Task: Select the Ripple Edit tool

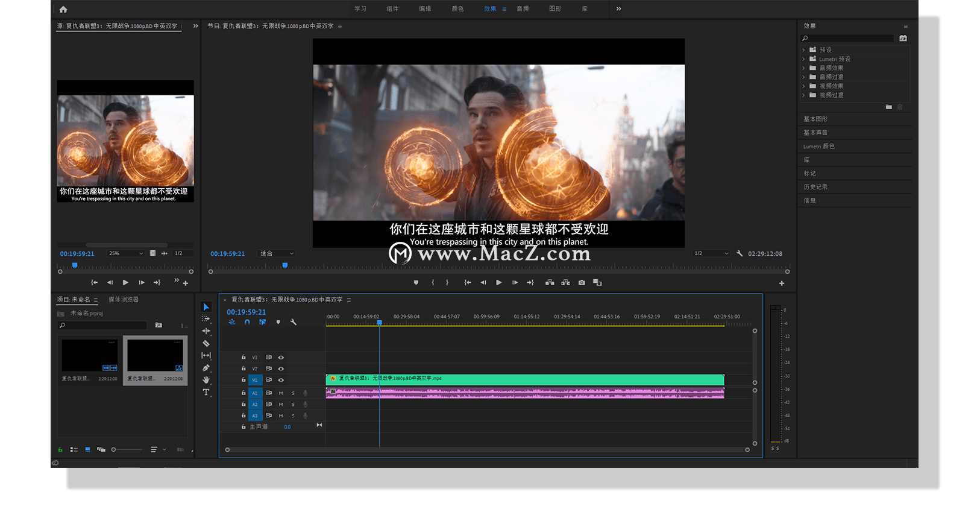Action: 206,331
